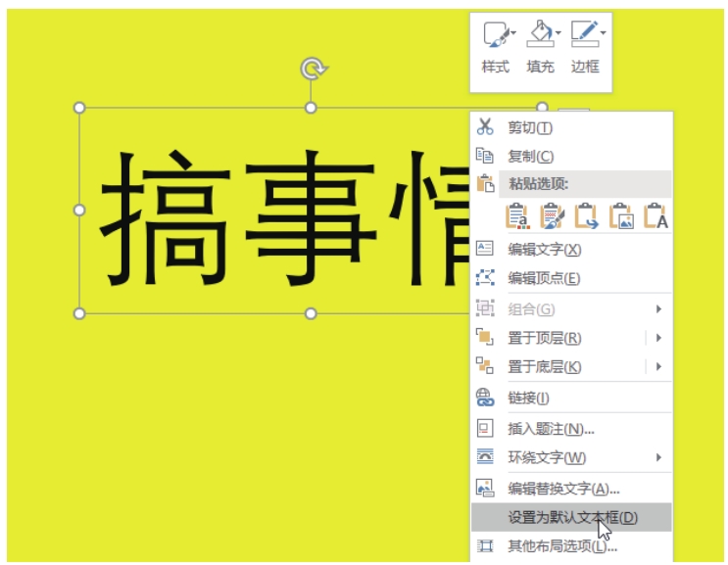This screenshot has height=565, width=728.
Task: Choose Cut 剪切(T) from context menu
Action: [x=572, y=127]
